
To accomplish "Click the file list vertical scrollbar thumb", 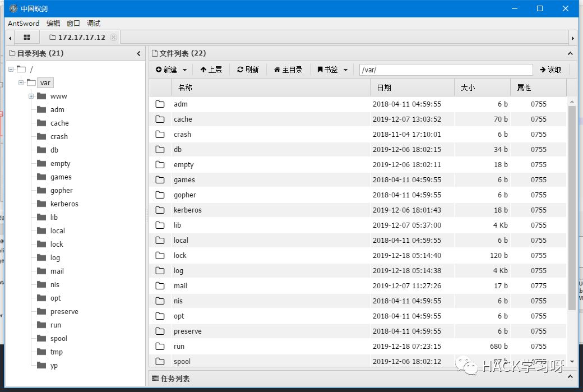I will [572, 208].
